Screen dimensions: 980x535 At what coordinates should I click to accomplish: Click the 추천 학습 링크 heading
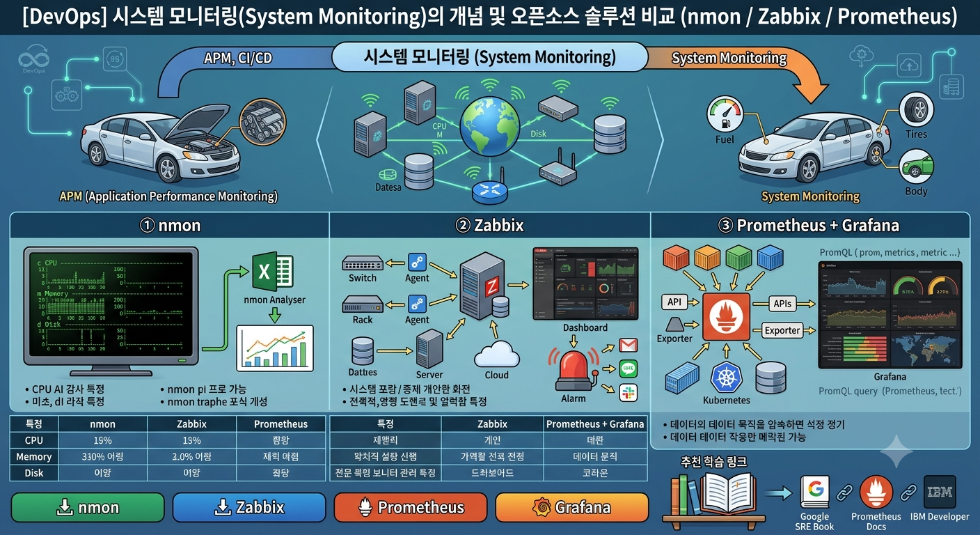(713, 461)
